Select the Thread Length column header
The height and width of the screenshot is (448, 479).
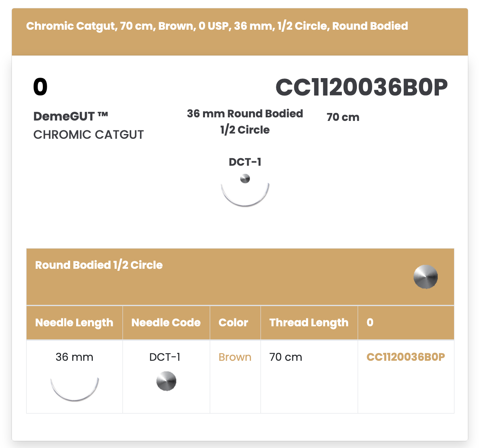(309, 323)
